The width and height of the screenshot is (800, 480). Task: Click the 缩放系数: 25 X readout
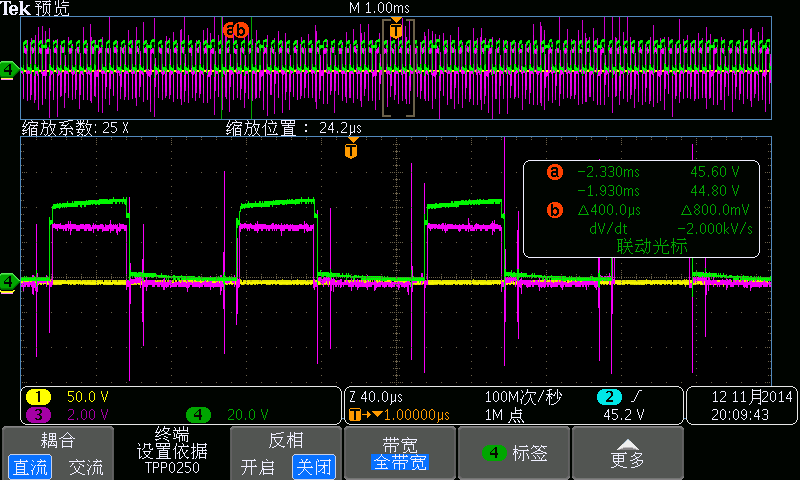click(75, 128)
